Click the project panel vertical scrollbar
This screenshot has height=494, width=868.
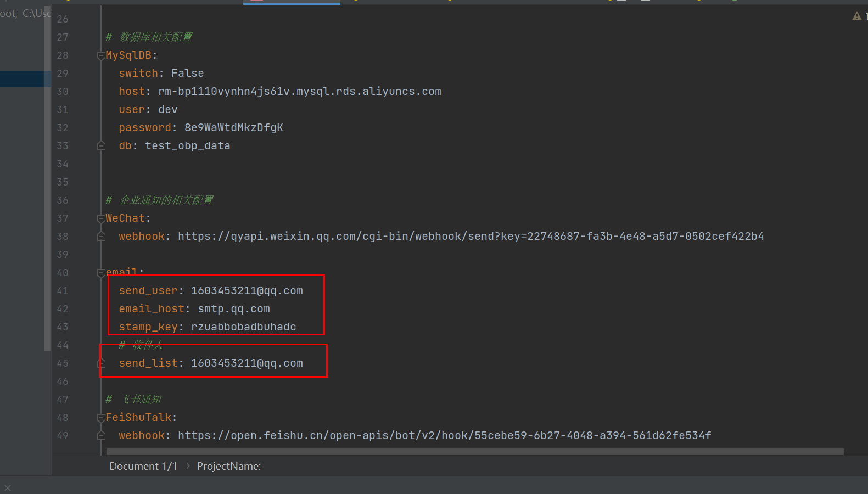click(x=47, y=178)
